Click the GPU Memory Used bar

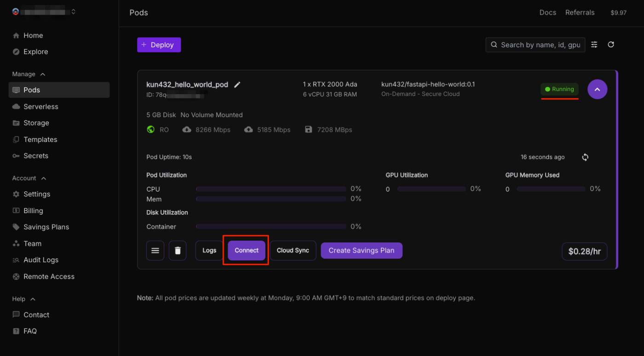point(551,189)
